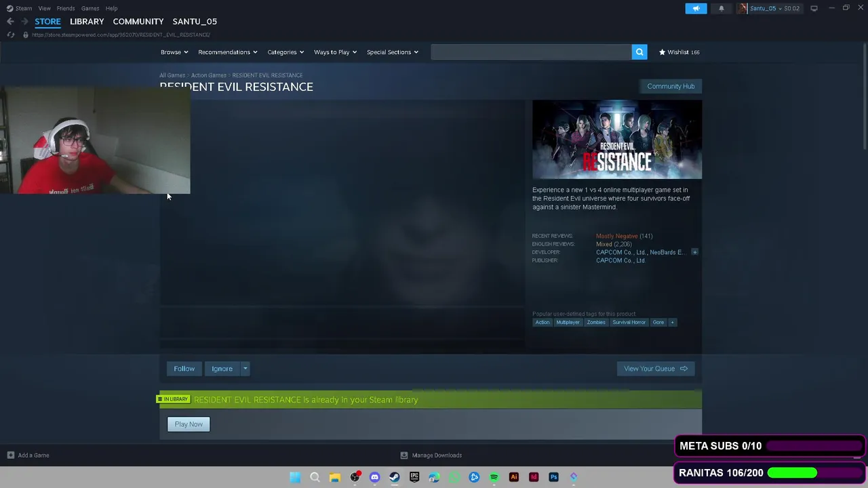Click View Your Queue button
868x488 pixels.
point(656,369)
